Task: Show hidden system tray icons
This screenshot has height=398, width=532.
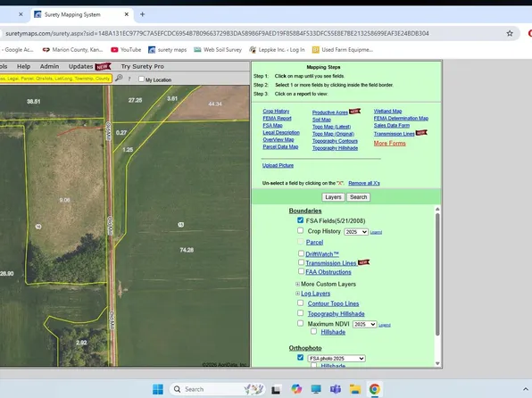Action: point(527,389)
